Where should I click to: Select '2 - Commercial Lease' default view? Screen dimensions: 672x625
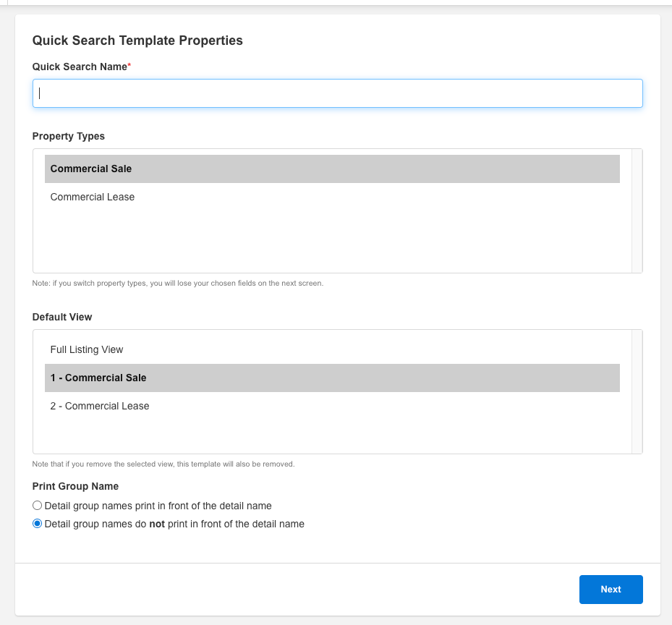click(x=332, y=407)
